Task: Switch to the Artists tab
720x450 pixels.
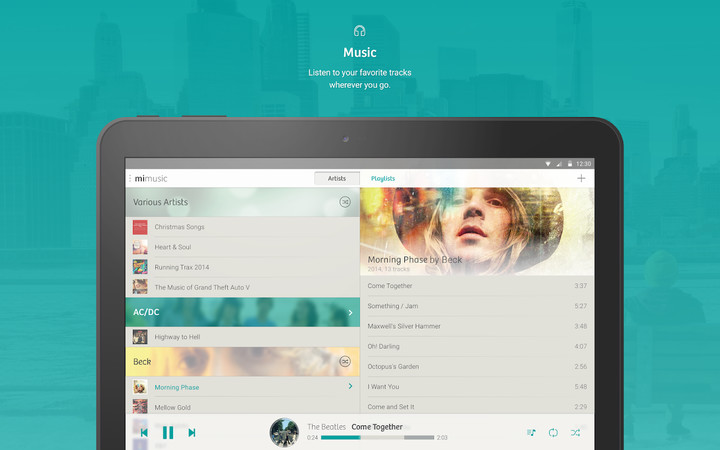Action: point(337,178)
